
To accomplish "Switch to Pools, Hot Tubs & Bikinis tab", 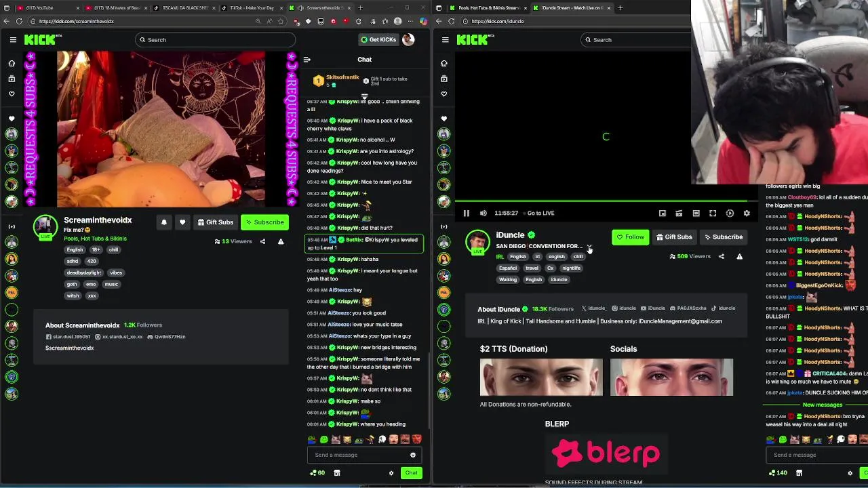I will click(485, 8).
